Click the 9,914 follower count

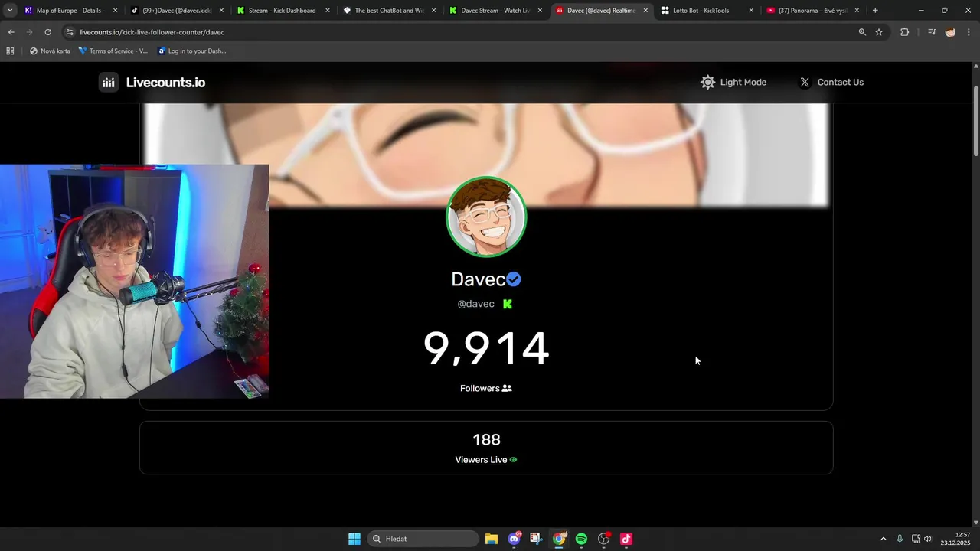tap(486, 349)
